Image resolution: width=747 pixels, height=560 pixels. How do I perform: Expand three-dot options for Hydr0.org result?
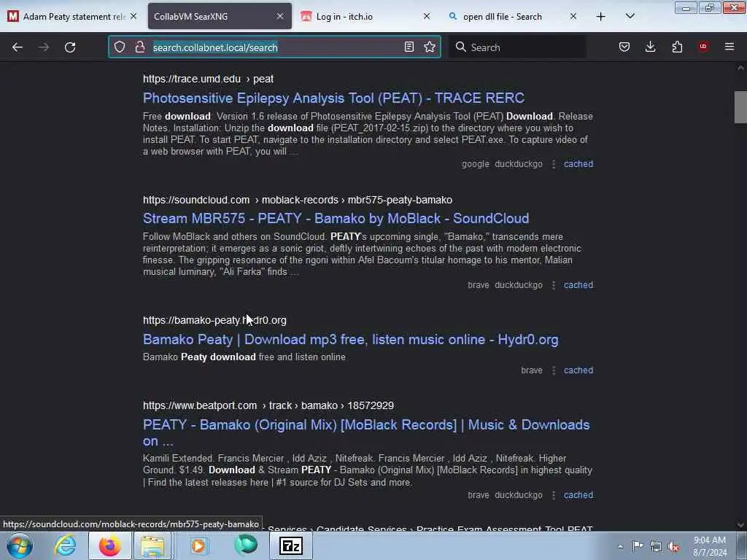coord(554,370)
